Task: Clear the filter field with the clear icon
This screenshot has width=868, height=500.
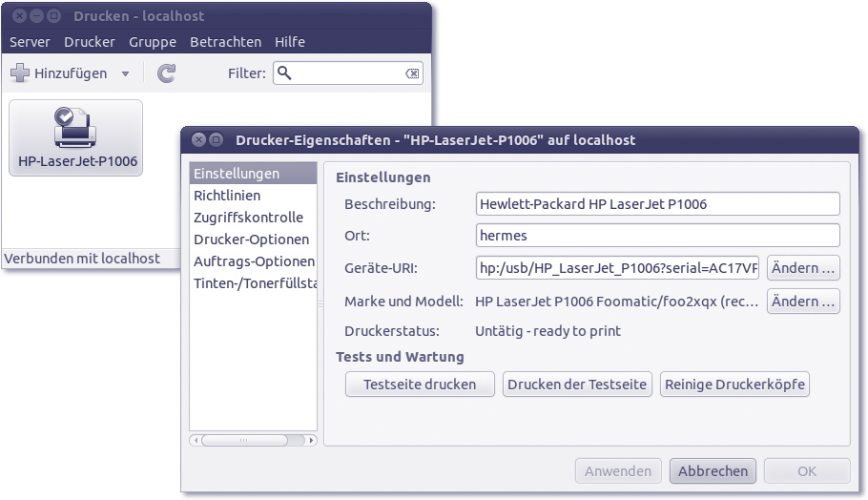Action: (x=411, y=73)
